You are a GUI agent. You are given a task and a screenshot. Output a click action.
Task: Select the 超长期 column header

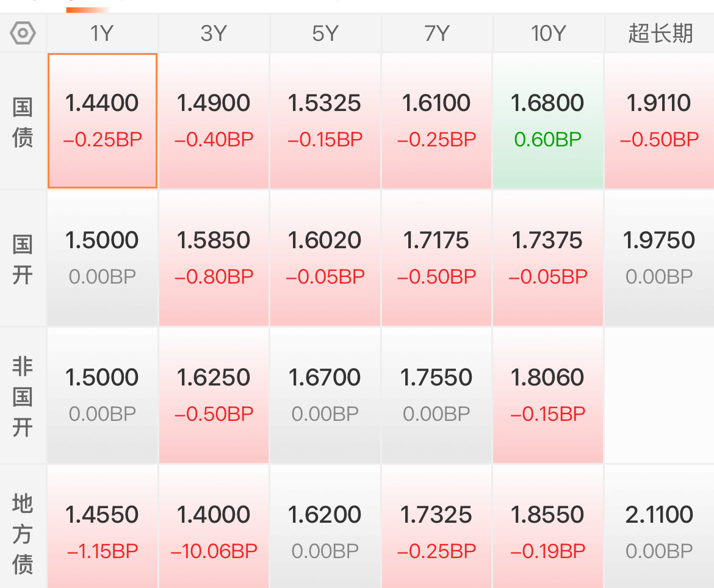pos(660,33)
